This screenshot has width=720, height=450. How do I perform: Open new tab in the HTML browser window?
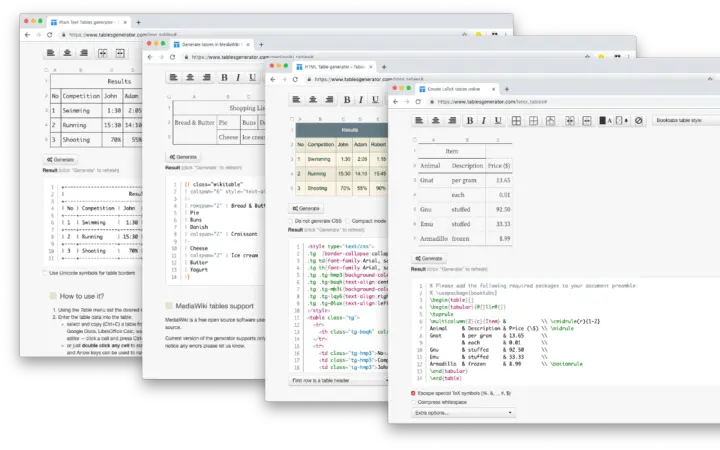(x=384, y=67)
